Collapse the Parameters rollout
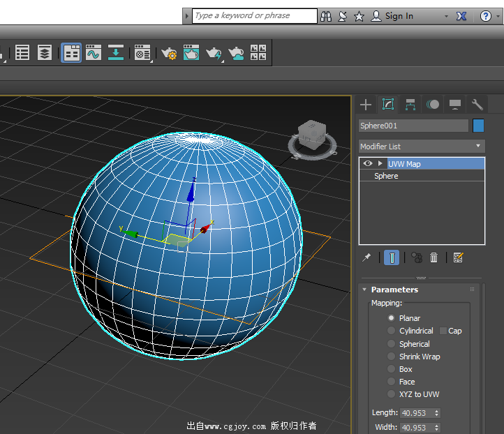This screenshot has width=504, height=434. [364, 290]
